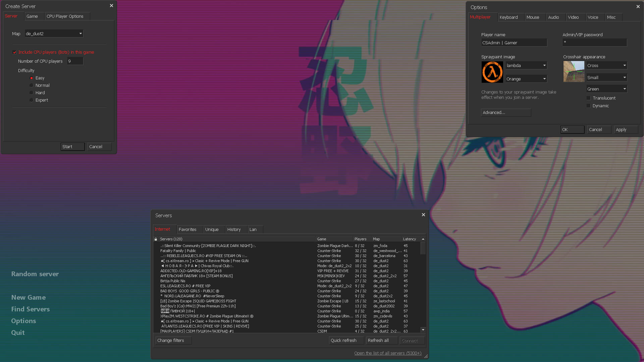This screenshot has height=362, width=644.
Task: Click the lock icon column header in Servers
Action: 156,239
